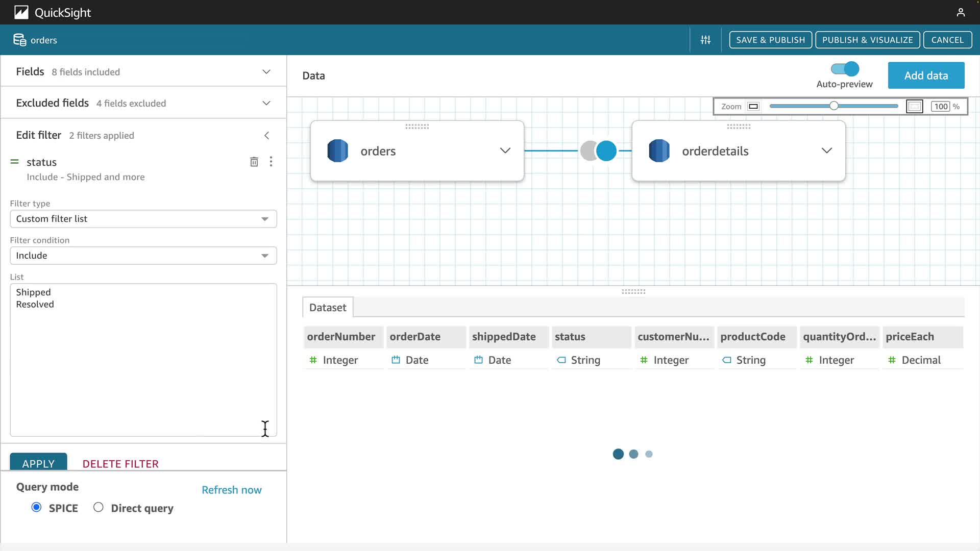Viewport: 980px width, 551px height.
Task: Click the join configuration circles icon
Action: pos(598,151)
